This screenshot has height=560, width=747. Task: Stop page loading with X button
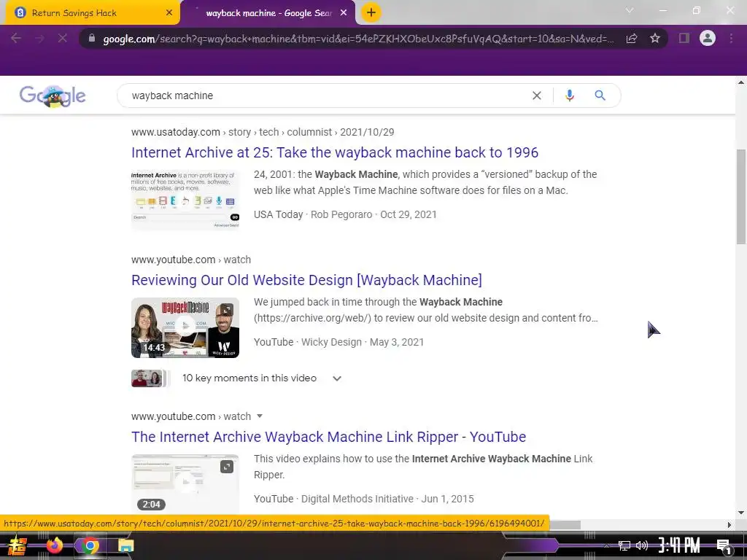point(63,38)
